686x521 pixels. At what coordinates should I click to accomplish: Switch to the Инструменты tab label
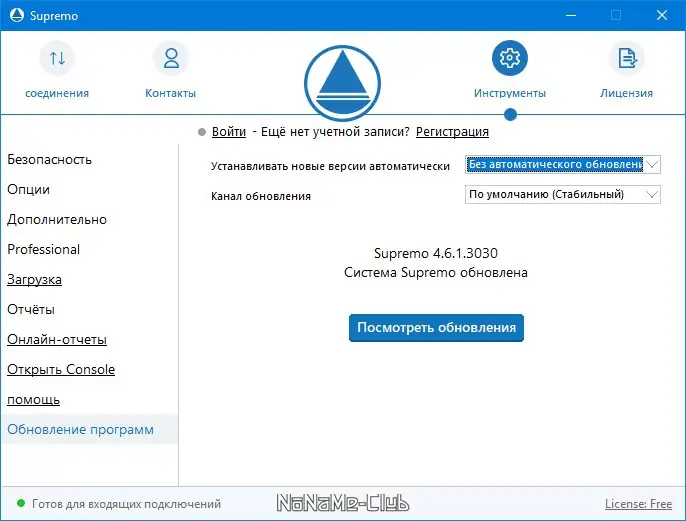510,93
